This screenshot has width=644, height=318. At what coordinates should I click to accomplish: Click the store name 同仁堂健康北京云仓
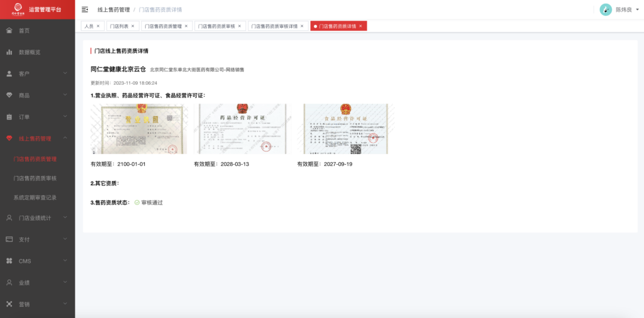(x=118, y=69)
